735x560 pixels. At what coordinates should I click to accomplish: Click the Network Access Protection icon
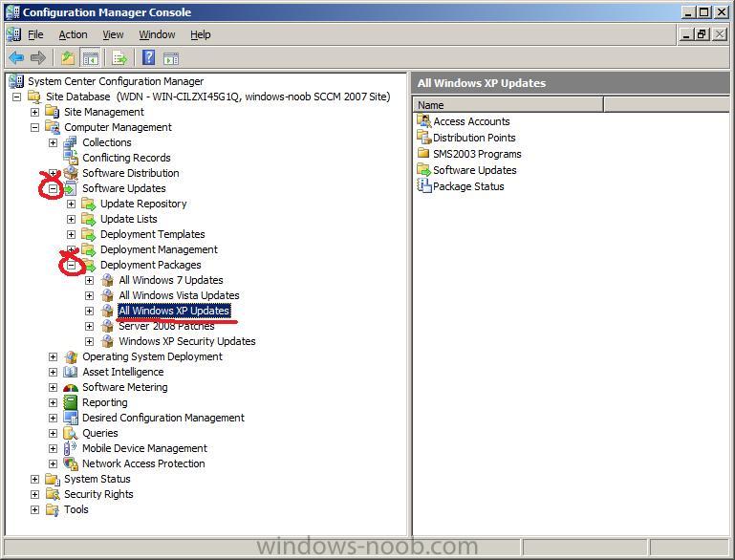[x=71, y=463]
